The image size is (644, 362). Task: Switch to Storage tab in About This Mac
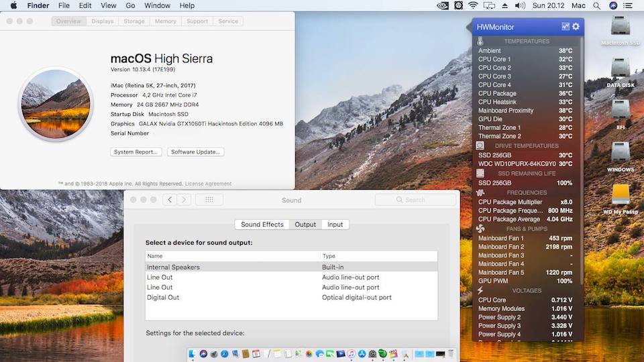coord(134,21)
